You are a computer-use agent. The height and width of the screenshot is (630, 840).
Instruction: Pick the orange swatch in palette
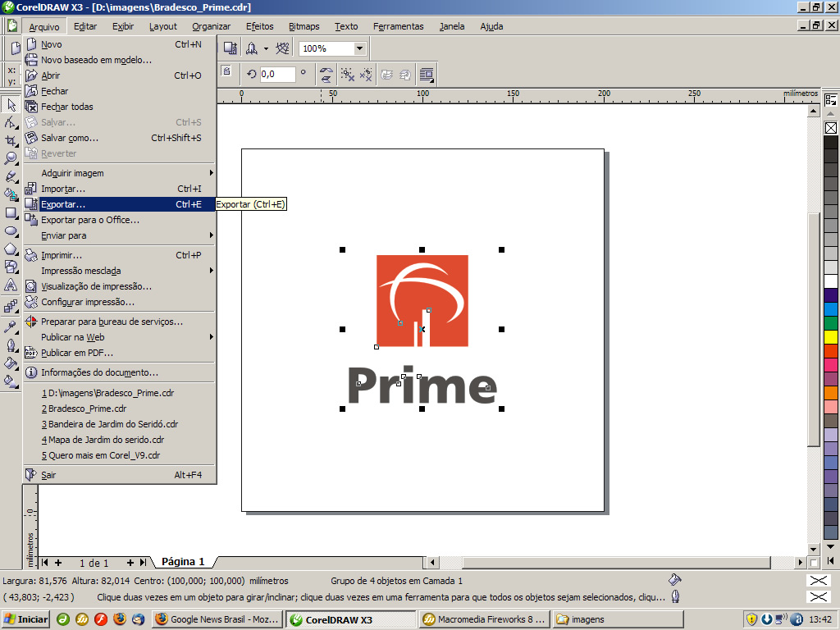(831, 393)
